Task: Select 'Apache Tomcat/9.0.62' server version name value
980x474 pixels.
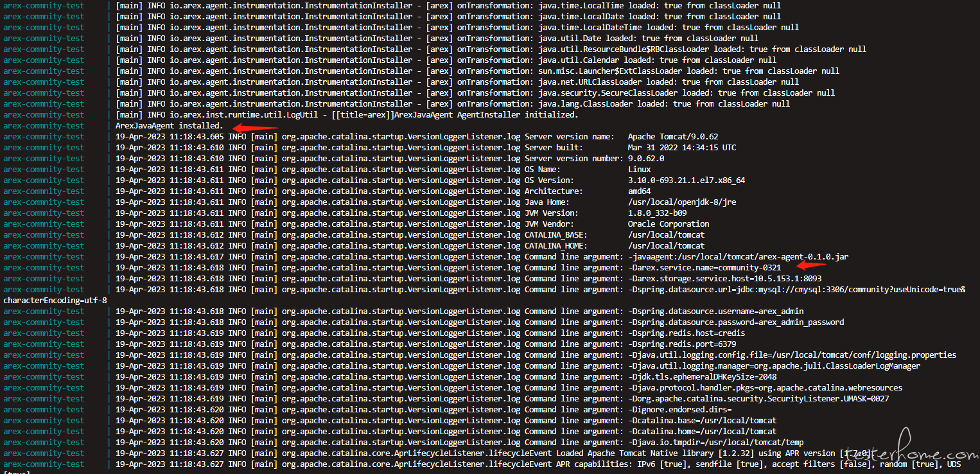Action: coord(673,136)
